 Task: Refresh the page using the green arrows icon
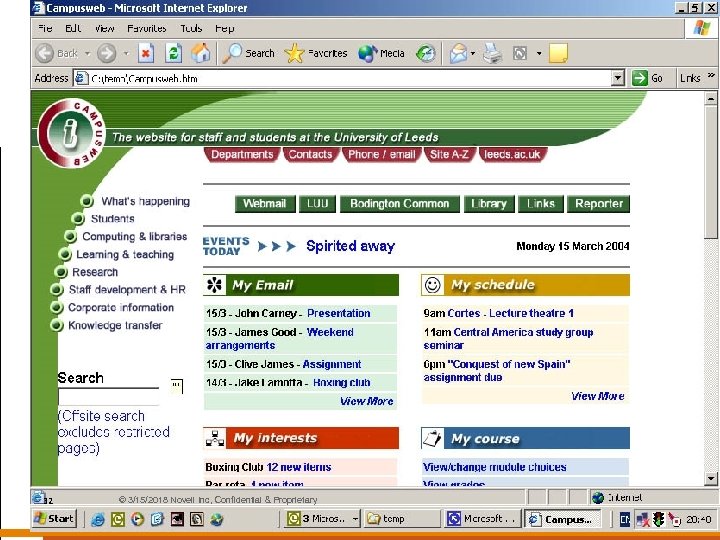(173, 53)
